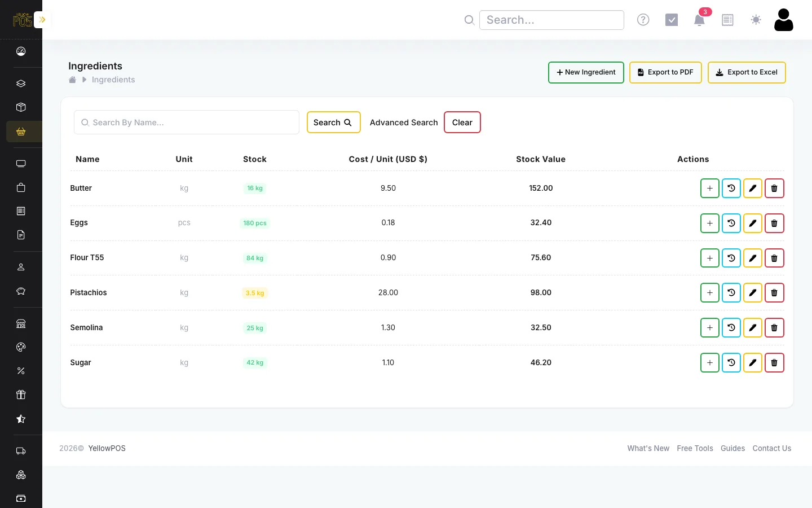Open the notifications bell
Screen dimensions: 812x508
[699, 20]
